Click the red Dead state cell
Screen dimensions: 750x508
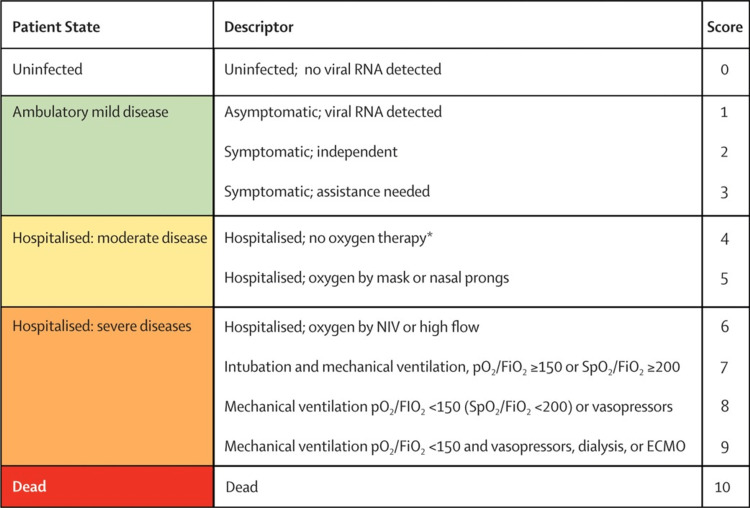click(107, 486)
